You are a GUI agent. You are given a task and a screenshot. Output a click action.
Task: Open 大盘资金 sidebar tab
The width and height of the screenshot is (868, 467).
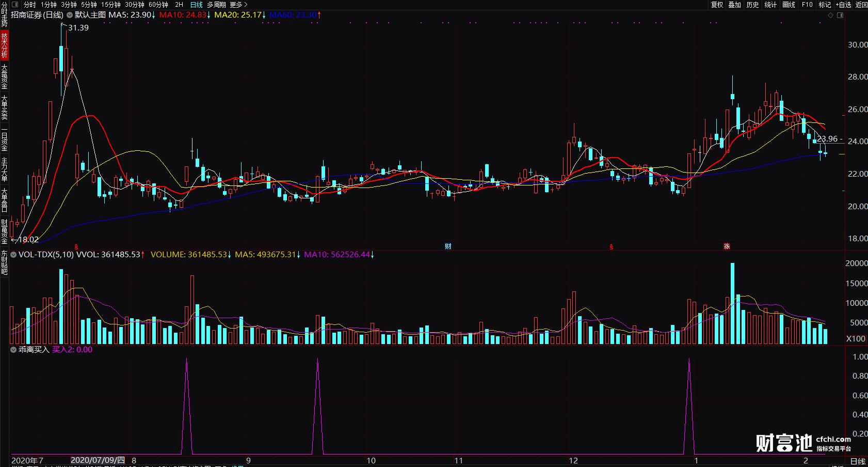click(4, 76)
